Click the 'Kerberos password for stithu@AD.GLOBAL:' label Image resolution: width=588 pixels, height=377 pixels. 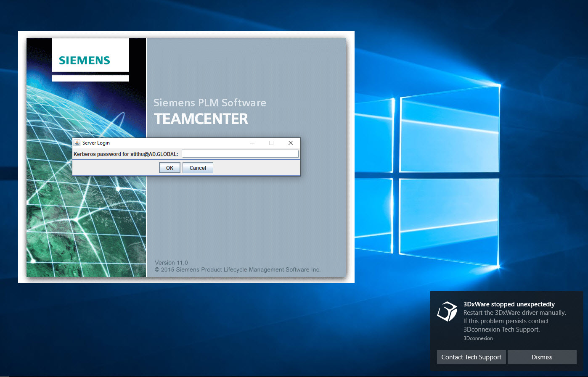(126, 154)
